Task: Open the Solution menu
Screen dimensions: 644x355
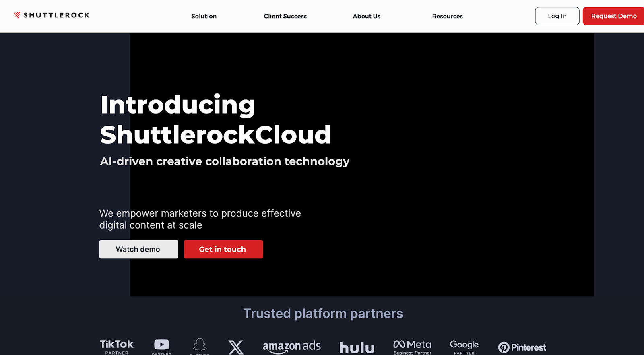Action: coord(204,16)
